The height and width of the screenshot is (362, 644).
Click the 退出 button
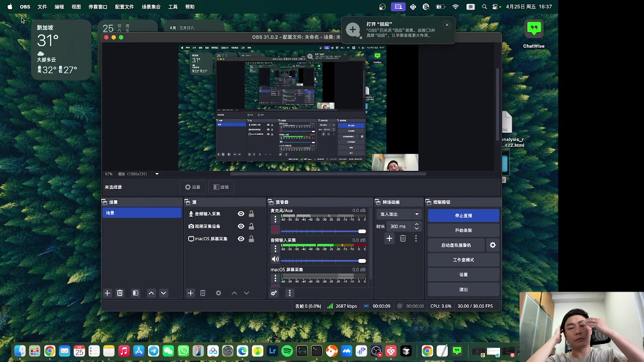click(x=463, y=290)
